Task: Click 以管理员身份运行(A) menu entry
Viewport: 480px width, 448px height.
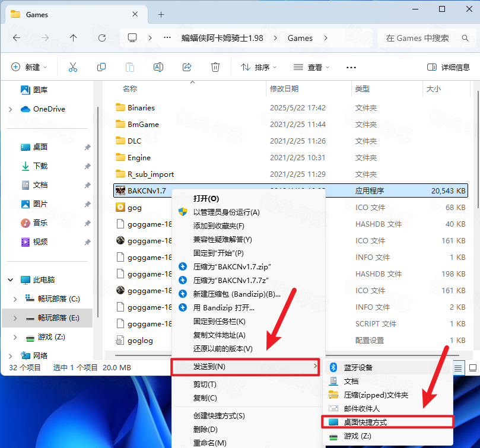Action: [x=248, y=212]
